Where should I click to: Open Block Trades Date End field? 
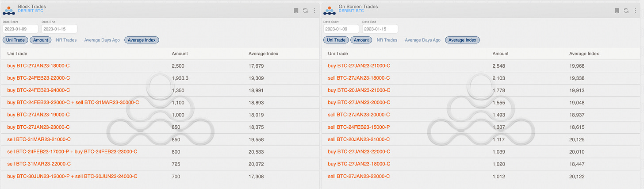(59, 29)
